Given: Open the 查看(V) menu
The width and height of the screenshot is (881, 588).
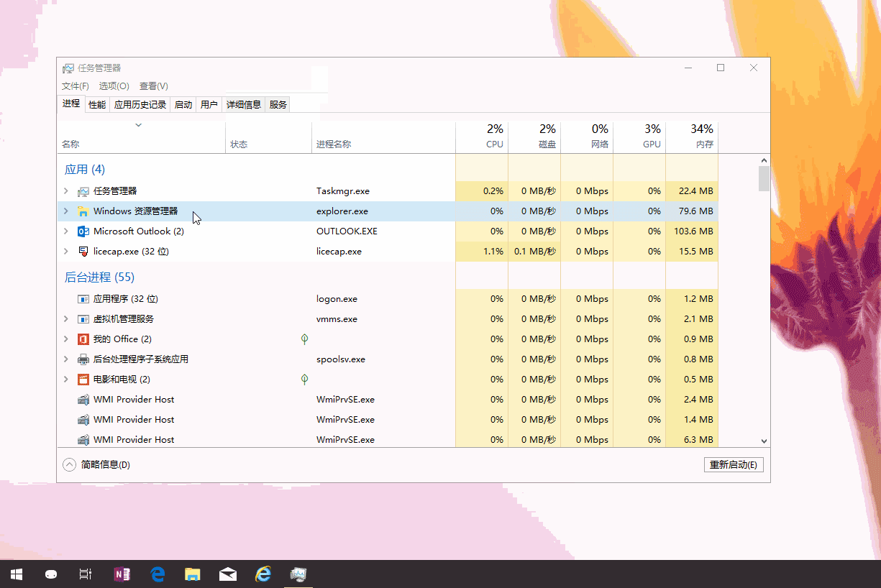Looking at the screenshot, I should coord(153,86).
